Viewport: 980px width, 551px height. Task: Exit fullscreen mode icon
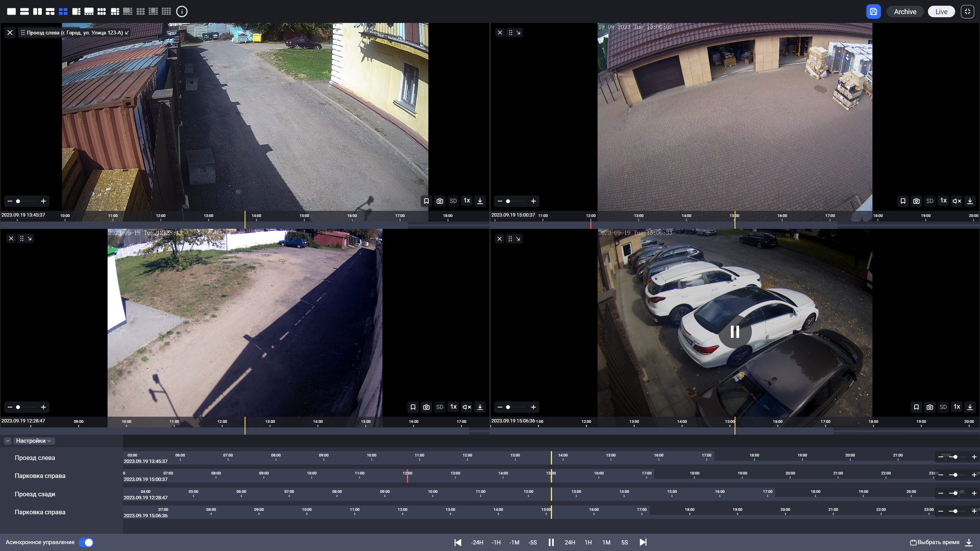(x=967, y=11)
